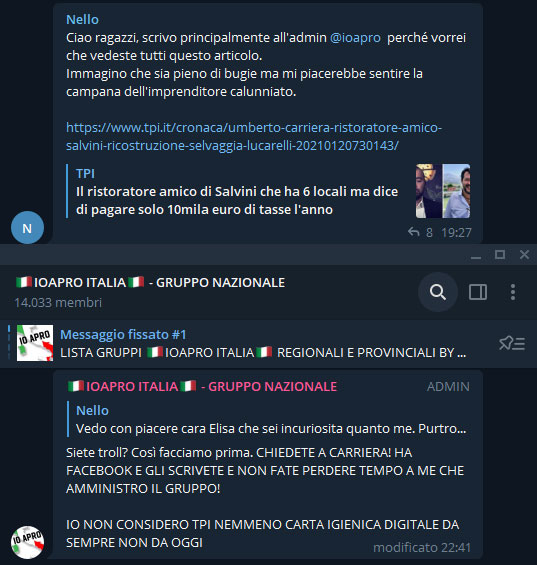Toggle the side info panel icon
Viewport: 537px width, 565px height.
[x=478, y=292]
